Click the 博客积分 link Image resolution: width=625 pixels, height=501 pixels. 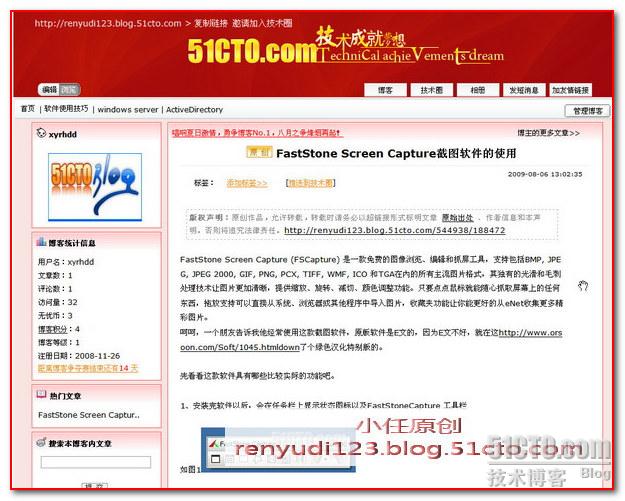pos(52,329)
